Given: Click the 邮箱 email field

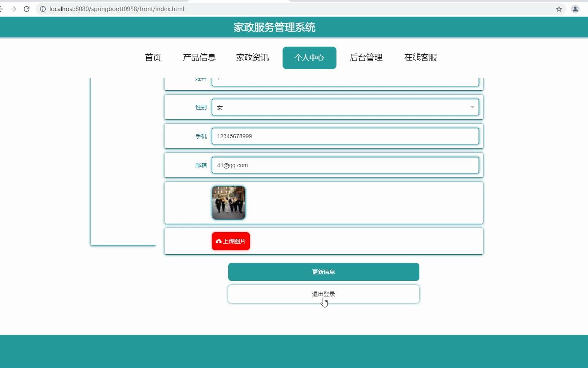Looking at the screenshot, I should (345, 165).
